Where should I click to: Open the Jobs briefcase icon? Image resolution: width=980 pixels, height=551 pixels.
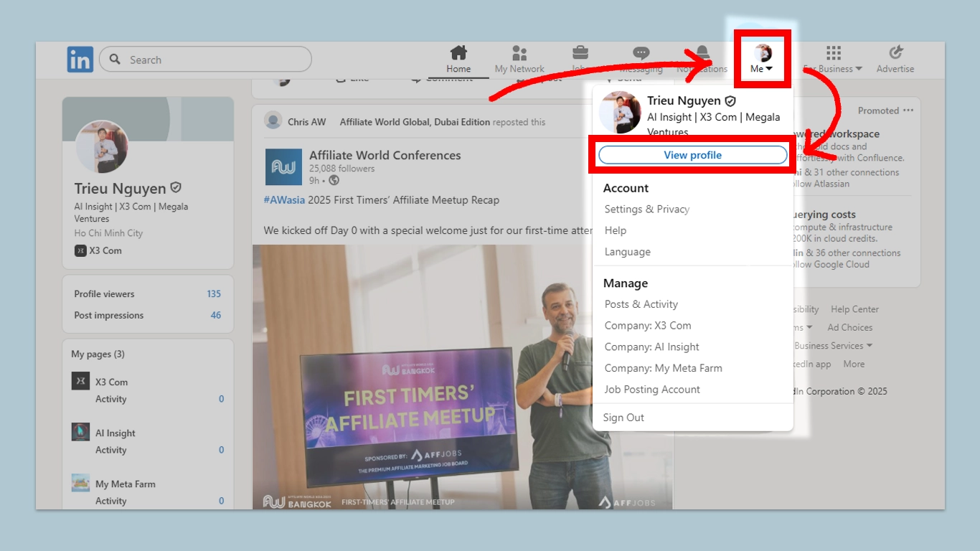pos(580,52)
